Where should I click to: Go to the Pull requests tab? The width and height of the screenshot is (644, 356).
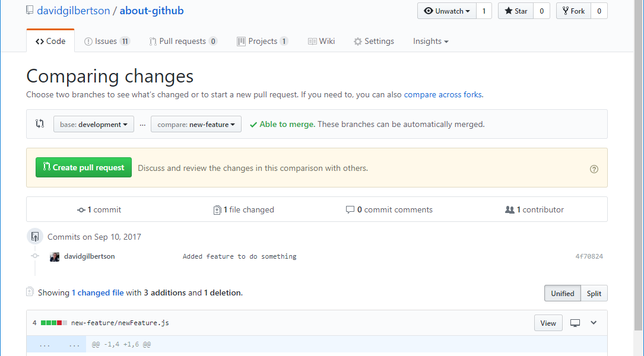point(183,41)
